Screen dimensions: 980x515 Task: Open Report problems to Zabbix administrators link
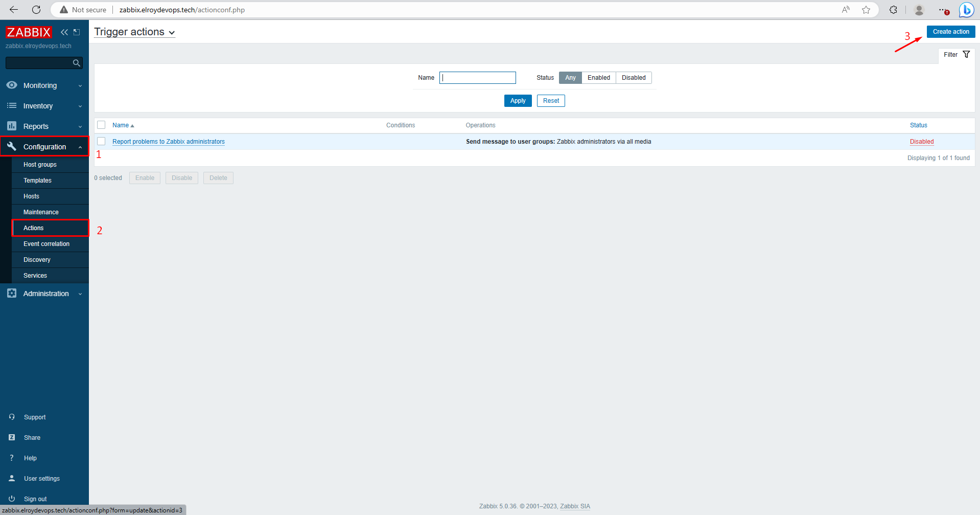point(169,142)
